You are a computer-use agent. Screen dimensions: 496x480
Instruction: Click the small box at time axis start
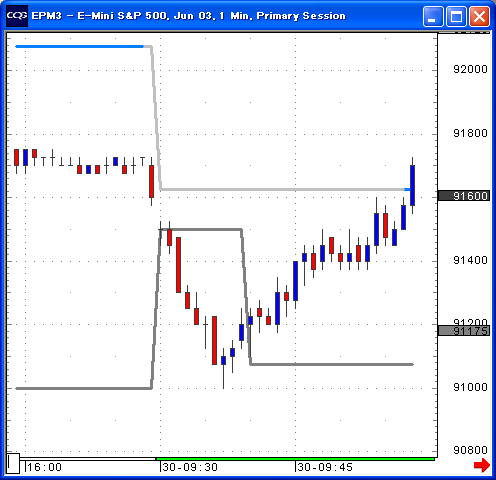tap(13, 463)
